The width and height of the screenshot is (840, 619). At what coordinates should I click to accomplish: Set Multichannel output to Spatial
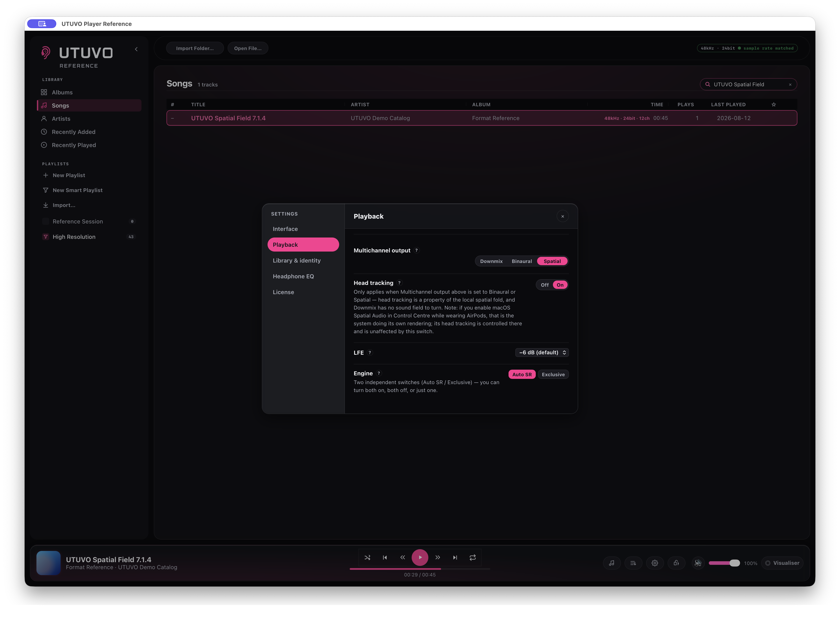point(552,261)
